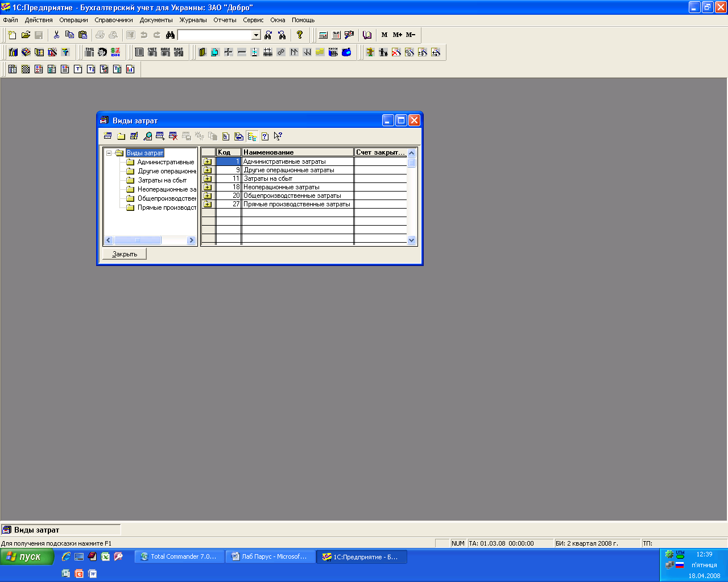The height and width of the screenshot is (582, 728).
Task: Switch to Total Commander taskbar button
Action: click(x=179, y=557)
